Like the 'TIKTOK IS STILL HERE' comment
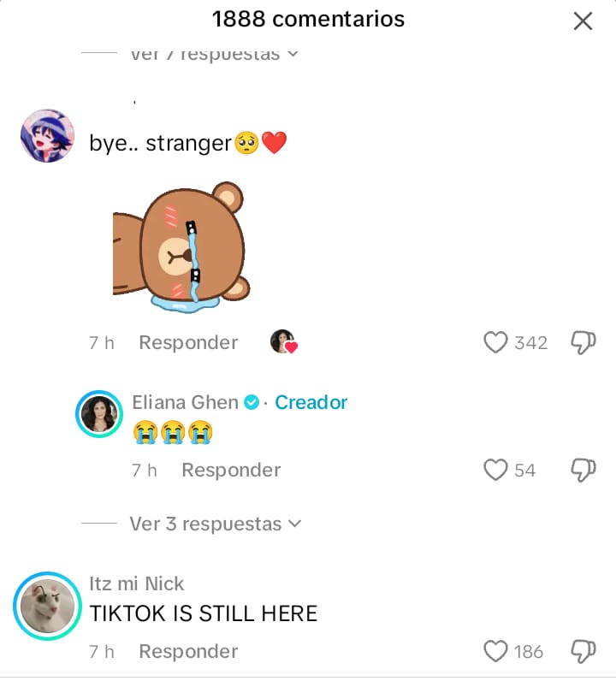This screenshot has width=616, height=693. (495, 651)
